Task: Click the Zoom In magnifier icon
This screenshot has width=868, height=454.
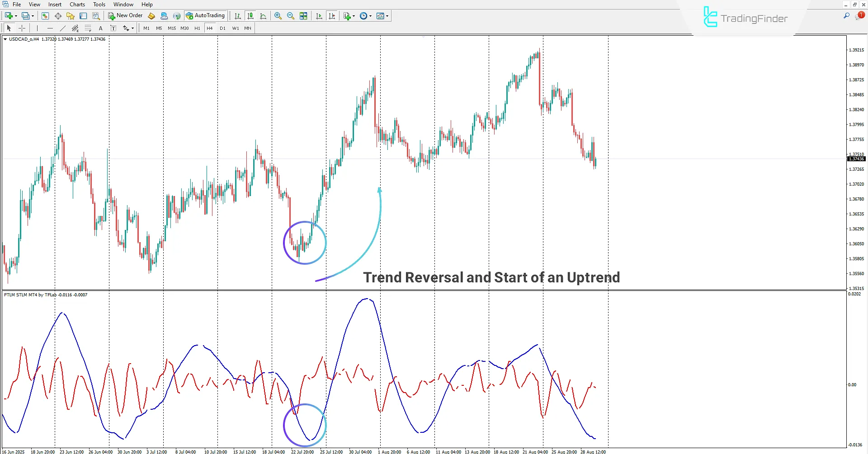Action: pos(278,16)
